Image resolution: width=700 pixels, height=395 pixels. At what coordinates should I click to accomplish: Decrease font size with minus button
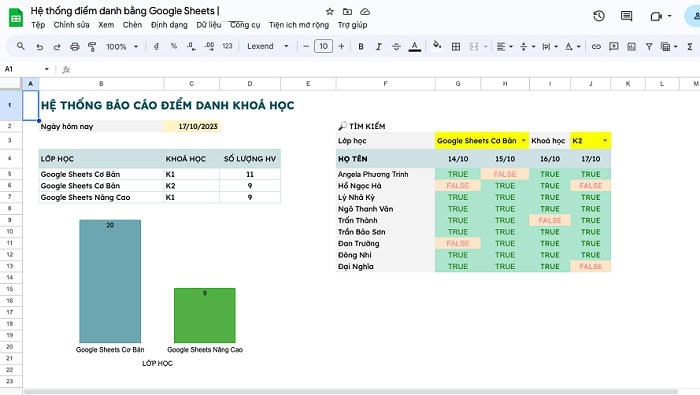(306, 46)
